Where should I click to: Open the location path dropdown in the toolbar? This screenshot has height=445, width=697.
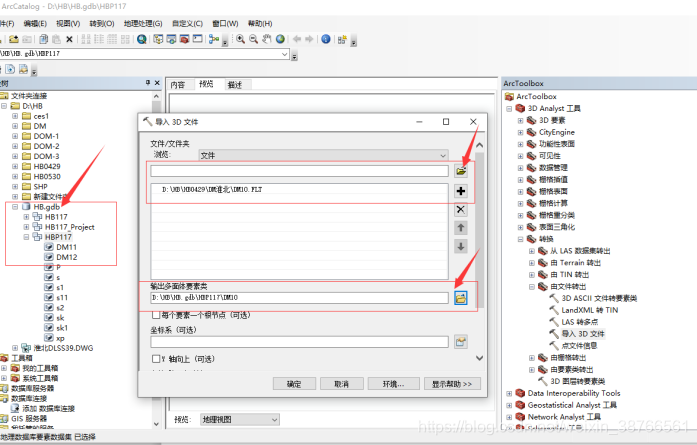pyautogui.click(x=285, y=54)
